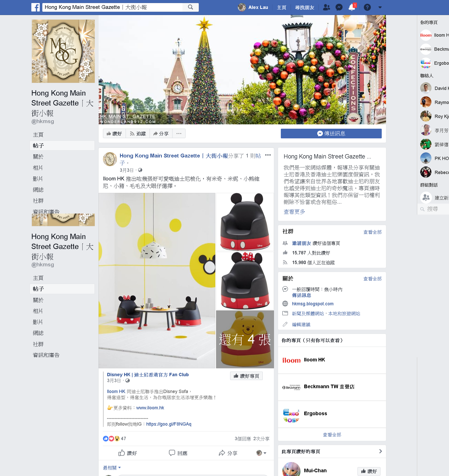
Task: Open chat with Roy in contacts sidebar
Action: (434, 116)
